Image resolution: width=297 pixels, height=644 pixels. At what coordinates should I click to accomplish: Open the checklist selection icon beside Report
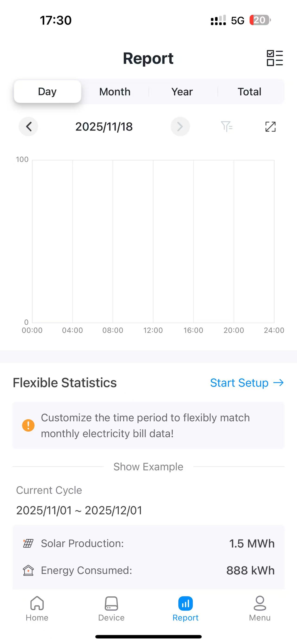pos(274,58)
